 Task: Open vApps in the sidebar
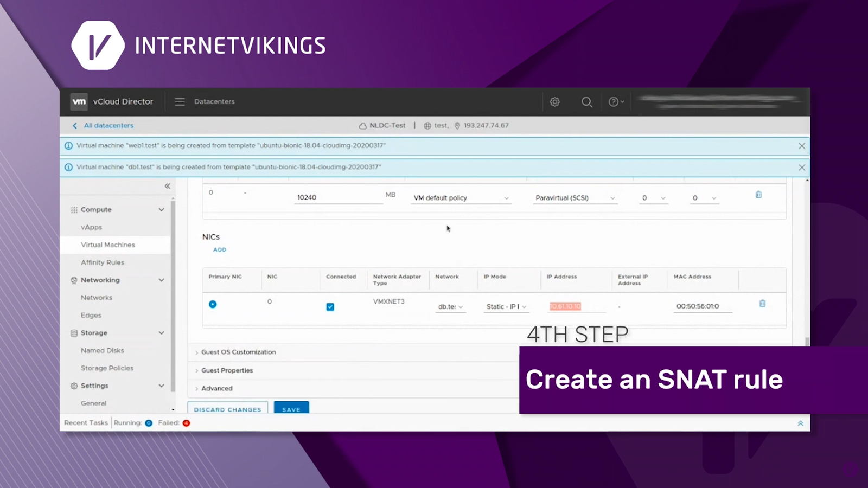click(x=91, y=227)
